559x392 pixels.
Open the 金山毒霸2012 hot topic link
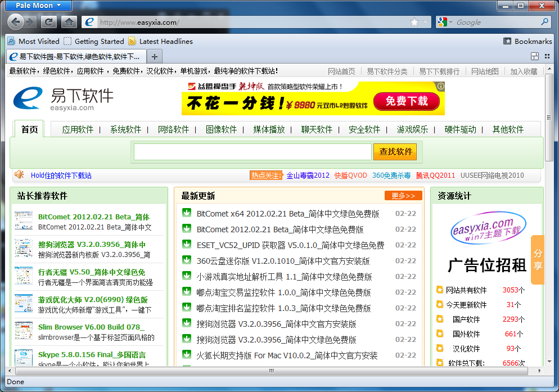click(308, 175)
